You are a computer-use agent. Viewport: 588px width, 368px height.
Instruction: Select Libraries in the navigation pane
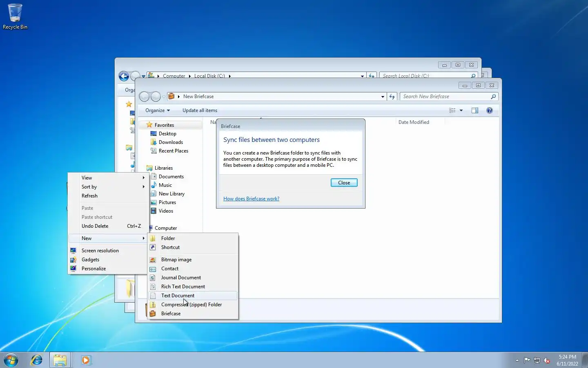(x=163, y=168)
